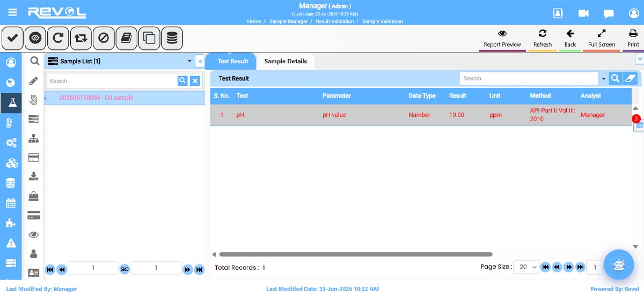Click the pH value parameter cell
644x296 pixels.
(334, 115)
